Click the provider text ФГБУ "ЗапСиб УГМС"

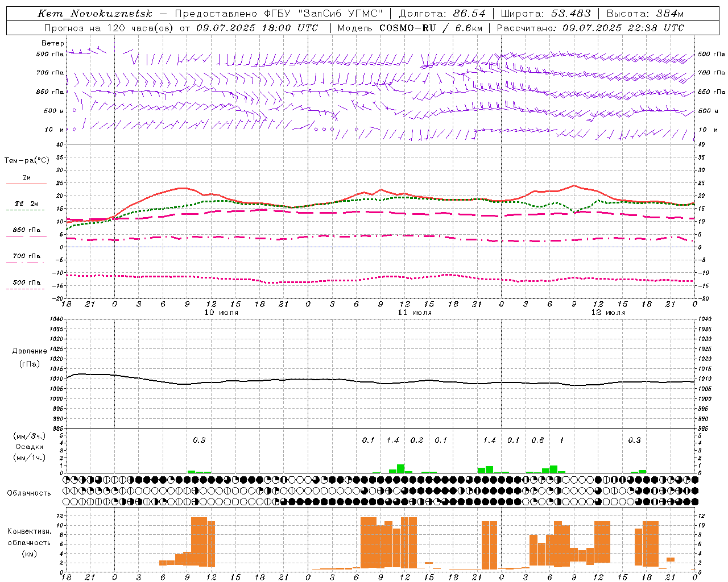pyautogui.click(x=324, y=14)
